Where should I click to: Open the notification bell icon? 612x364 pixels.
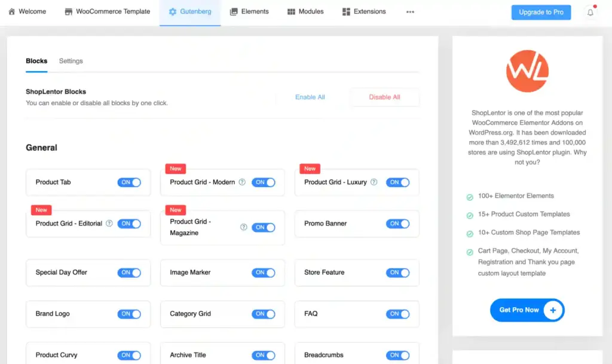[590, 11]
